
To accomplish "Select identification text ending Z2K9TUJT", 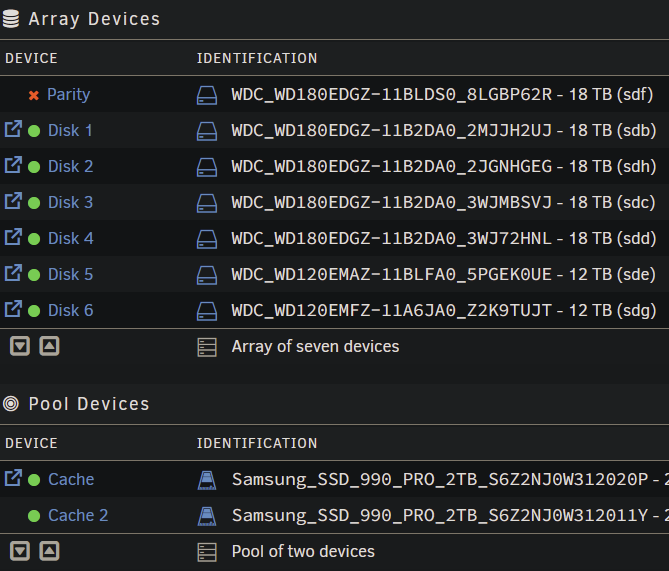I will click(392, 310).
